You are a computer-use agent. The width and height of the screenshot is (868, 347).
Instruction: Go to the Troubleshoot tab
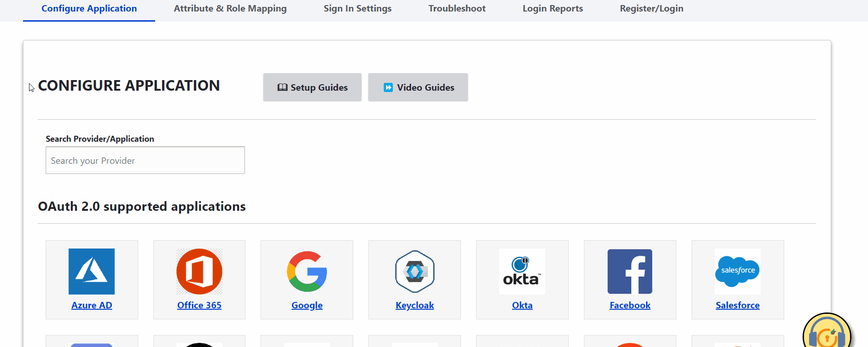[457, 9]
